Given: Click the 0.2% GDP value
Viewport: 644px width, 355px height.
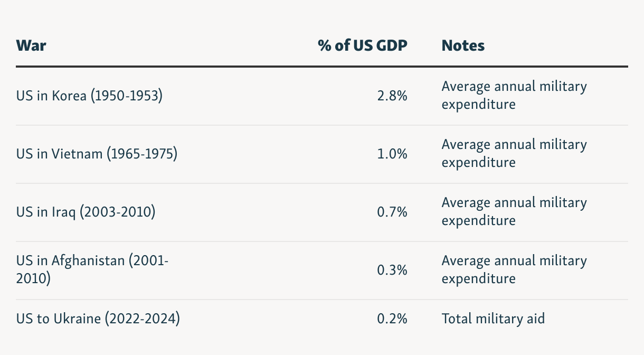Looking at the screenshot, I should [392, 319].
